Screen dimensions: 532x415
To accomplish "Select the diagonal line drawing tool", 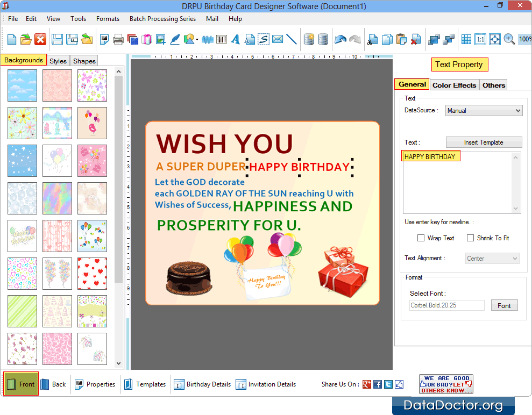I will tap(292, 40).
